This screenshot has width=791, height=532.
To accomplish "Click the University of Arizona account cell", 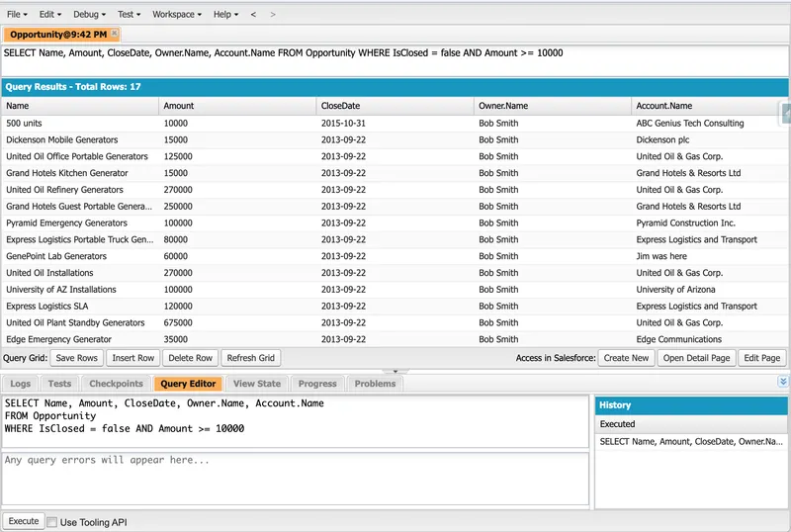I will [x=709, y=290].
